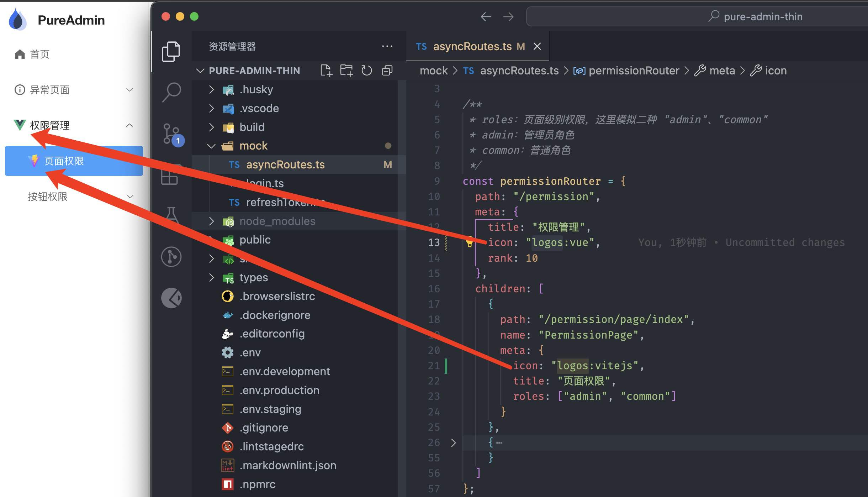Open the Search view icon

(x=171, y=92)
